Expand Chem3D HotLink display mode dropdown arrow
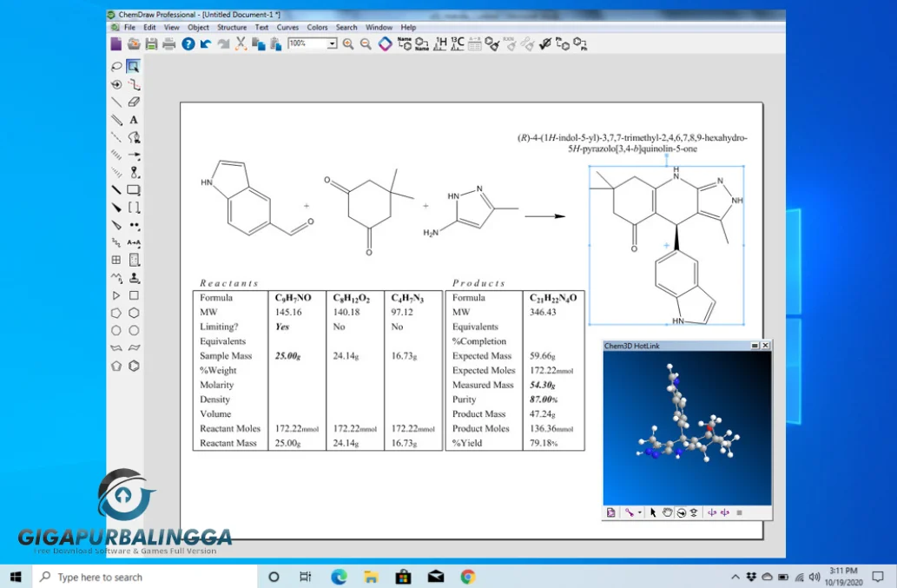This screenshot has height=588, width=897. (640, 512)
